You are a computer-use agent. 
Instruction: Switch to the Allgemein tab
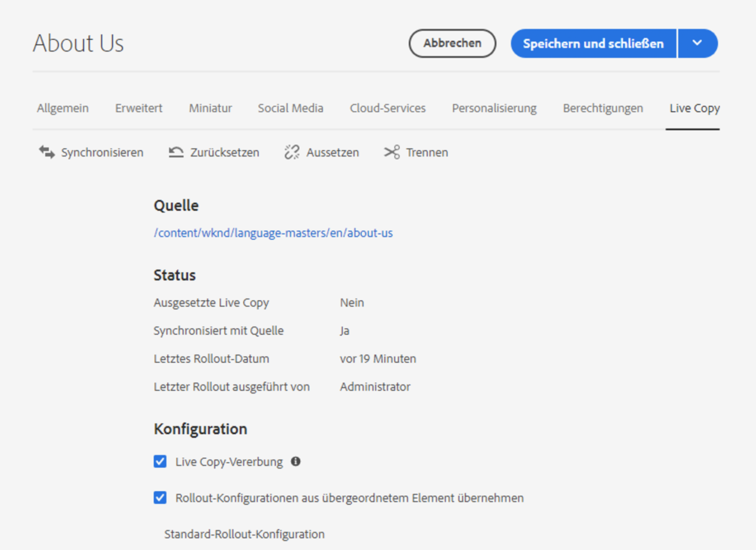(x=63, y=108)
